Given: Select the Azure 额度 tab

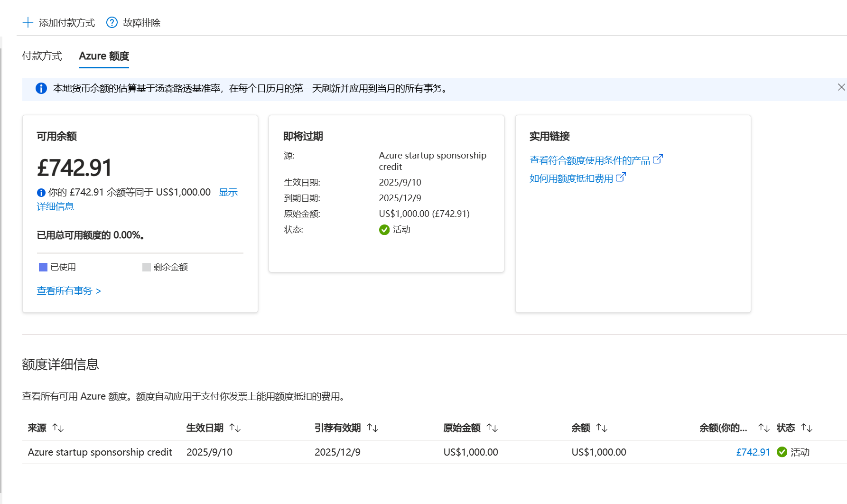Looking at the screenshot, I should pos(104,56).
